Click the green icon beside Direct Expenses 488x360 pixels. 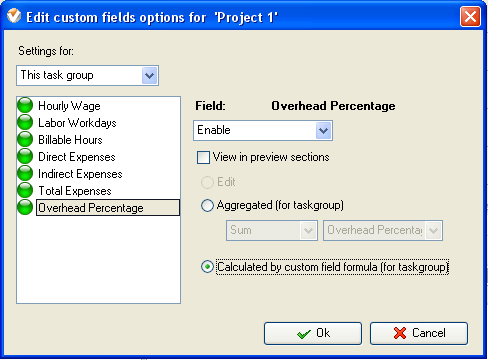[x=25, y=156]
